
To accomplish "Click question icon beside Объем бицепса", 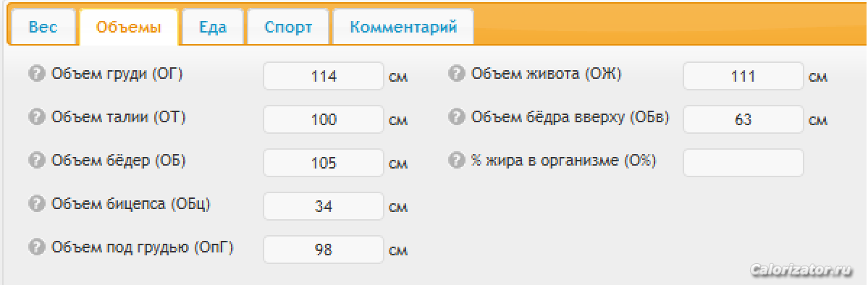I will point(36,204).
